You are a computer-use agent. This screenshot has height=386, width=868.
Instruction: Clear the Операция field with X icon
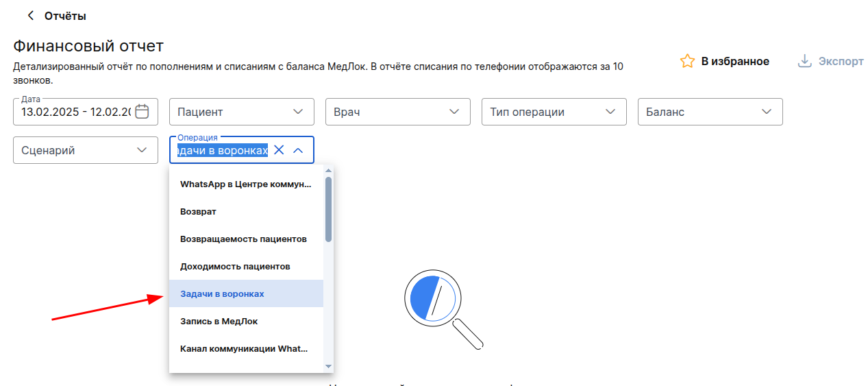[x=279, y=150]
